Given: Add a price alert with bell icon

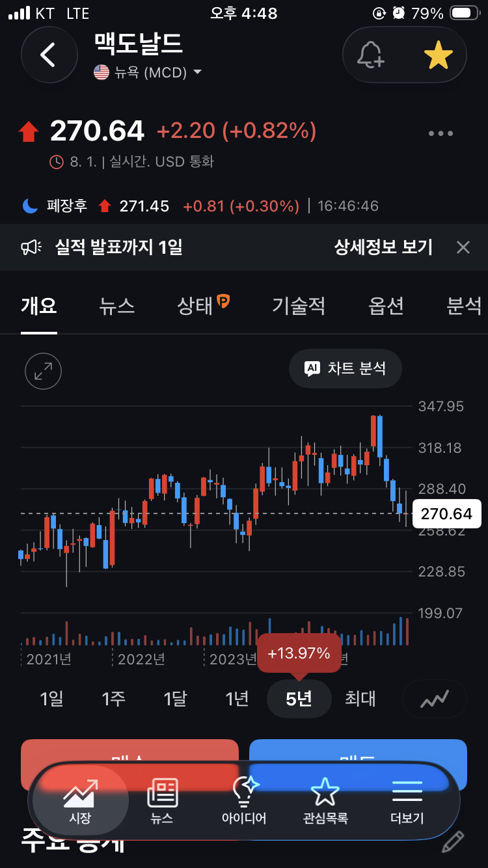Looking at the screenshot, I should coord(371,55).
